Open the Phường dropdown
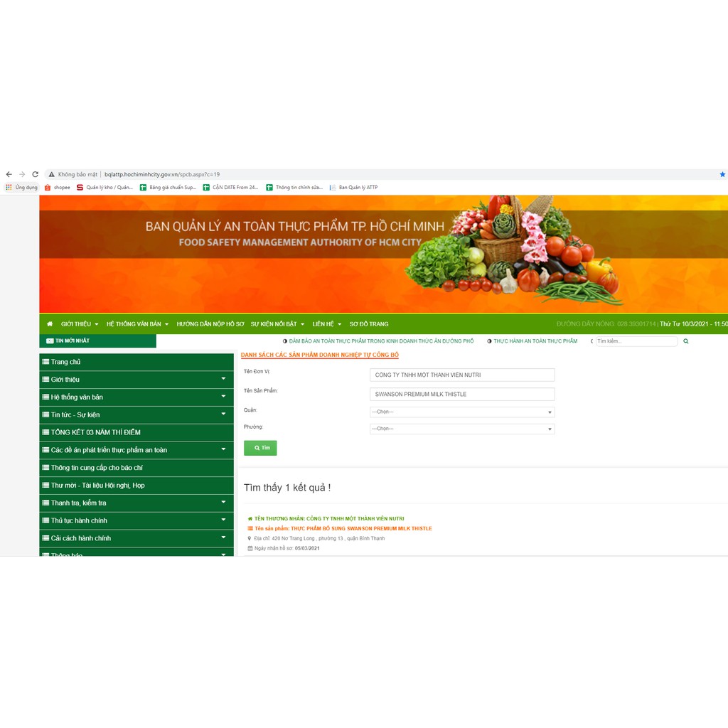The height and width of the screenshot is (728, 728). tap(461, 429)
